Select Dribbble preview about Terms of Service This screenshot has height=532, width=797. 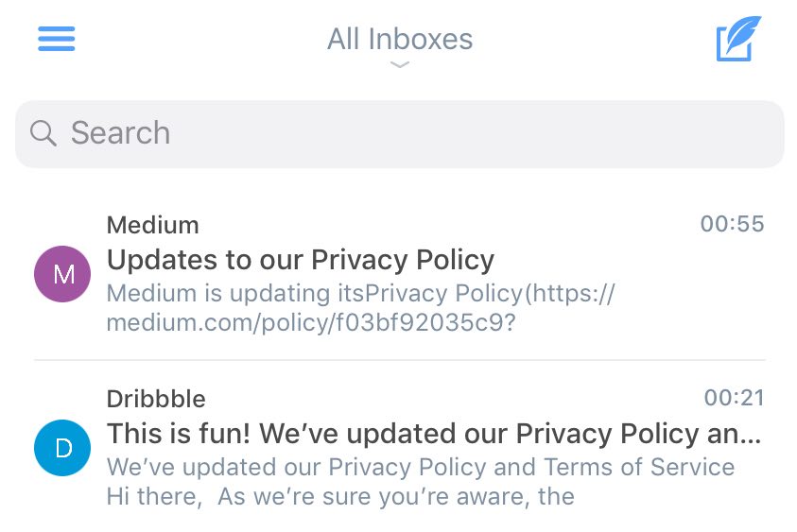[421, 467]
